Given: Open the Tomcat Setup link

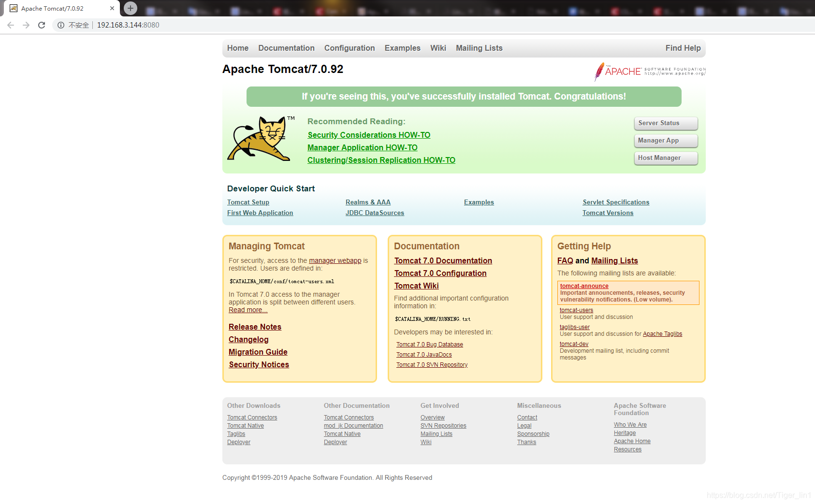Looking at the screenshot, I should [x=248, y=202].
